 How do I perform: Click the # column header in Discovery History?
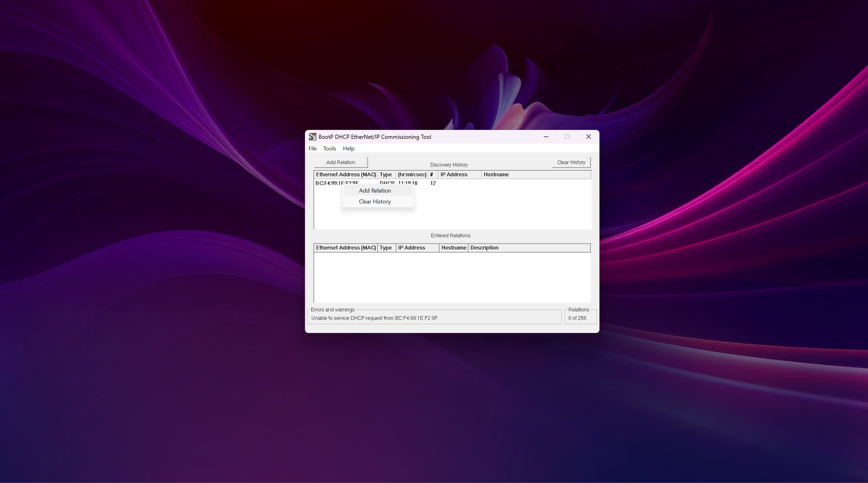point(432,174)
